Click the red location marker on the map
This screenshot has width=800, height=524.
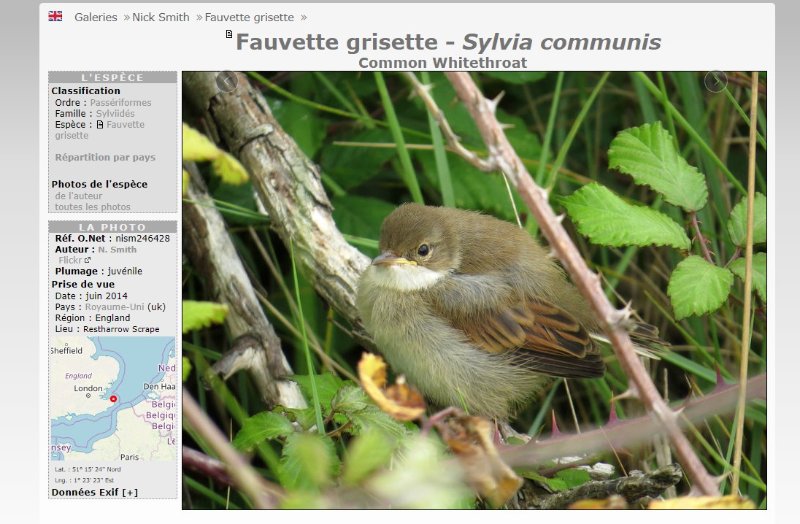113,398
